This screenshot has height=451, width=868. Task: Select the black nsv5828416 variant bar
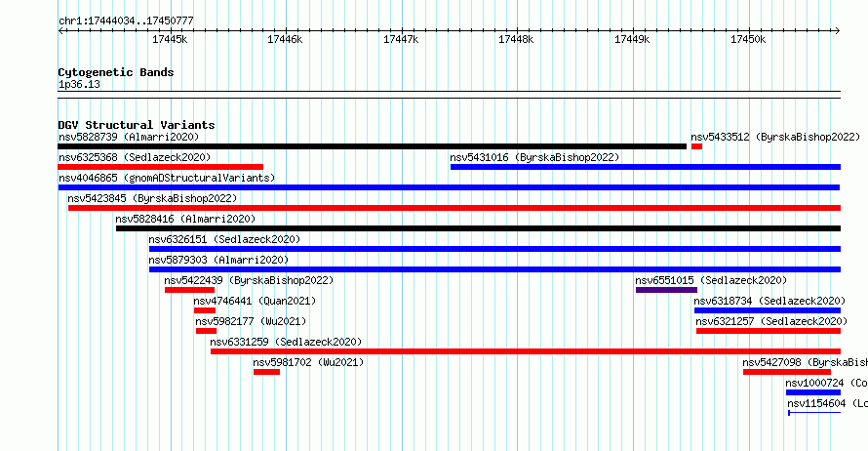(478, 228)
